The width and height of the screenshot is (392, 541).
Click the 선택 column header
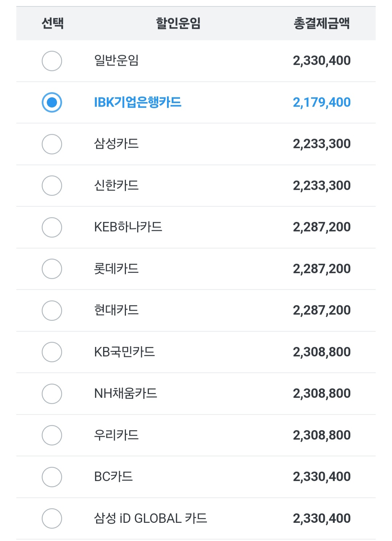[53, 23]
